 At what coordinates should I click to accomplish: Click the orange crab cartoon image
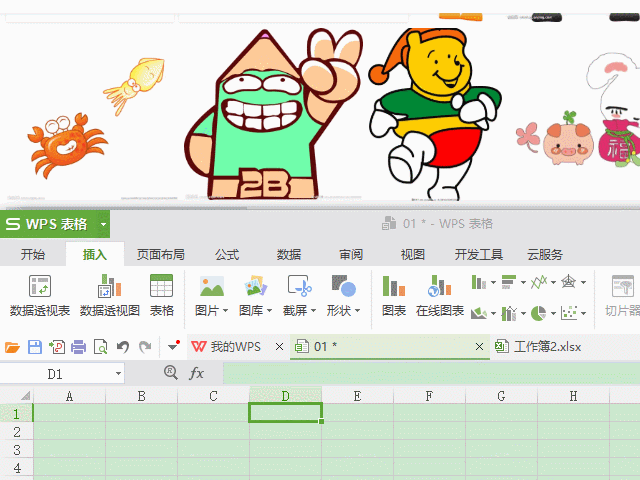click(x=67, y=146)
